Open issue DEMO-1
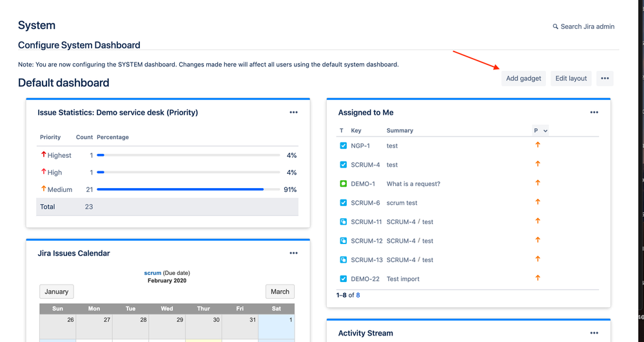The width and height of the screenshot is (644, 342). 363,184
